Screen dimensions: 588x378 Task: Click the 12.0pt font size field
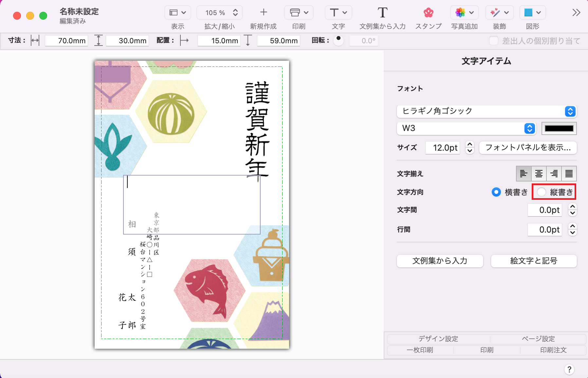(x=443, y=148)
